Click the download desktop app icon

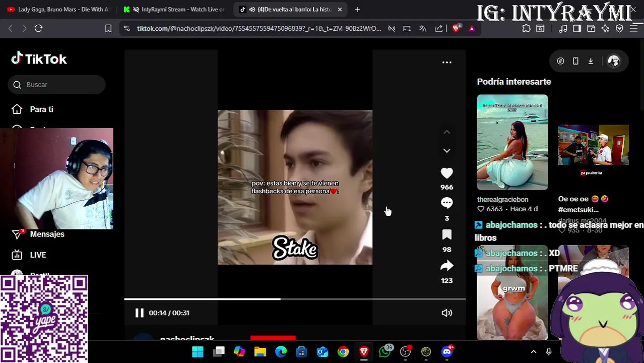(x=591, y=61)
